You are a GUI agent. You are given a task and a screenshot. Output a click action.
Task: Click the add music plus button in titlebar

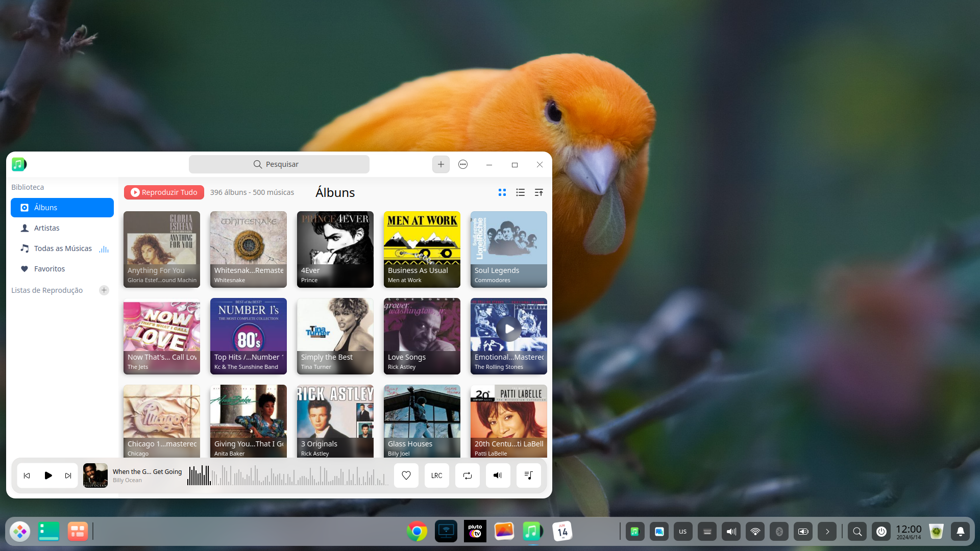441,164
